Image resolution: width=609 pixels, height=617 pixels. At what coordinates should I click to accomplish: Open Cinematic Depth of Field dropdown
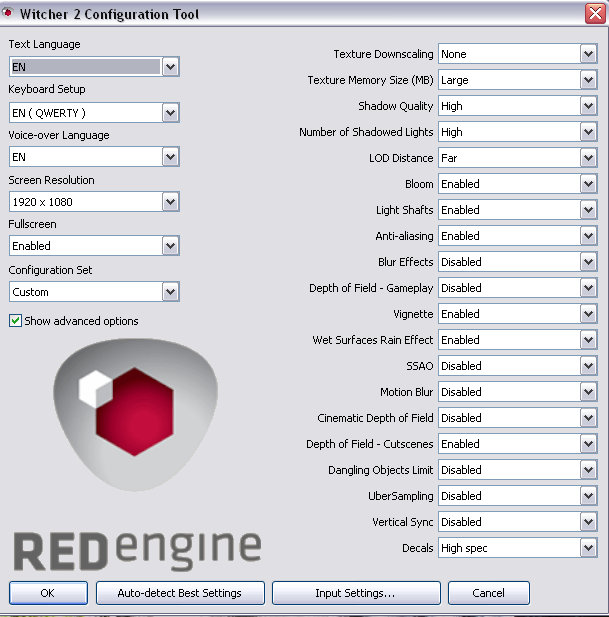click(x=518, y=417)
